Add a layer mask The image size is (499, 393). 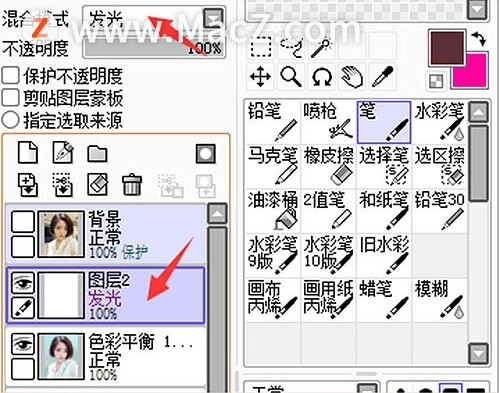coord(205,154)
